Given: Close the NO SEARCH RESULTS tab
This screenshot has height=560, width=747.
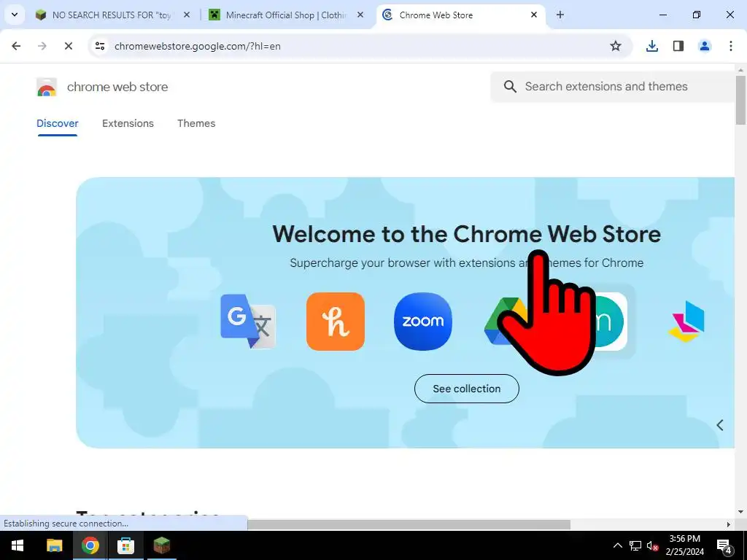Looking at the screenshot, I should (187, 15).
